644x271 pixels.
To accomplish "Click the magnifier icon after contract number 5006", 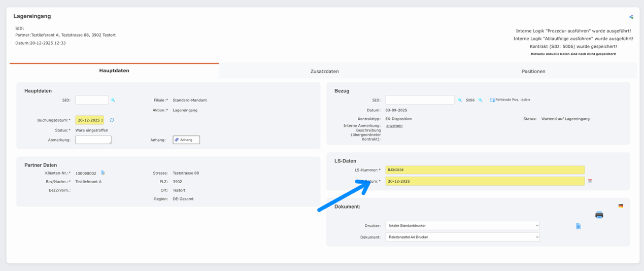I will [x=481, y=100].
